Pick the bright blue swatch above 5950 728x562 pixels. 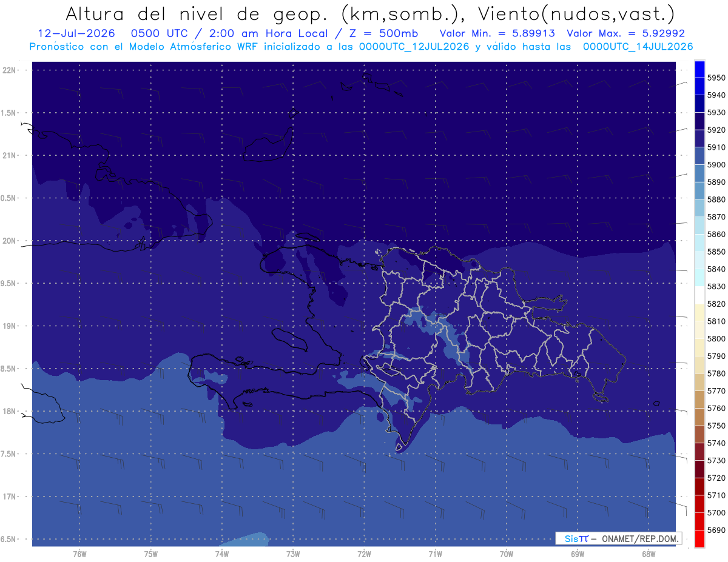699,69
